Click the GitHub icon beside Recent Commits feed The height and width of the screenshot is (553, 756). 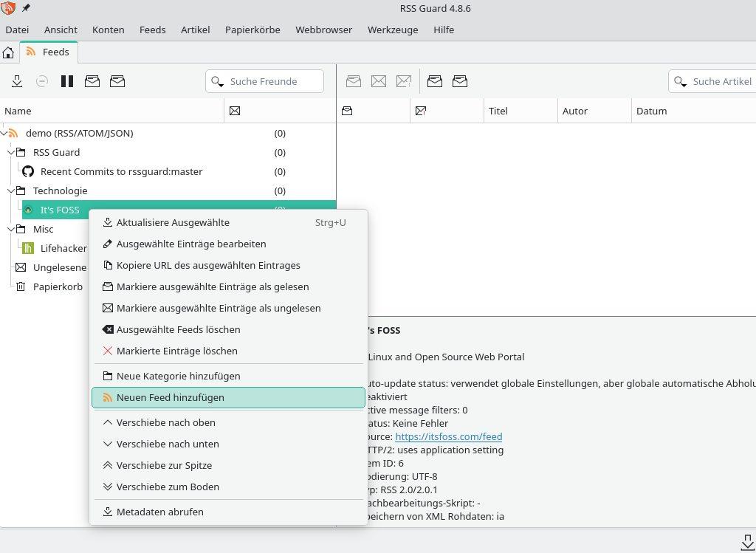pos(27,171)
